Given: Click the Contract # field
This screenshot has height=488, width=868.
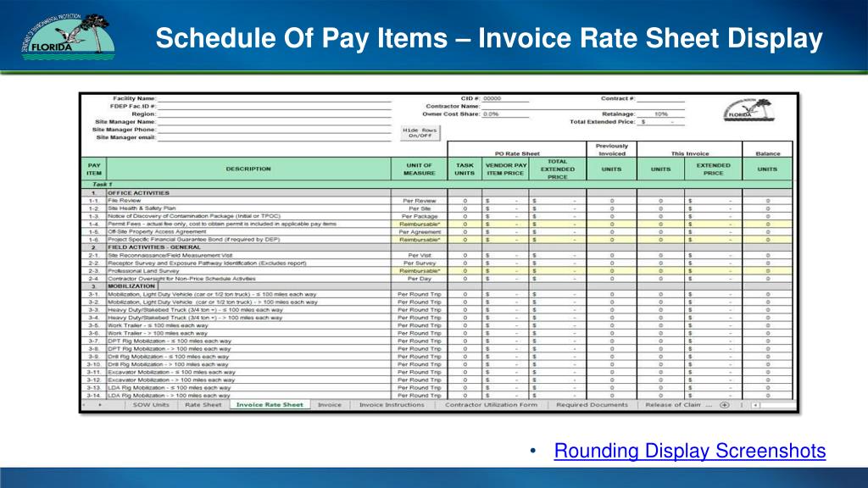Looking at the screenshot, I should pos(660,98).
